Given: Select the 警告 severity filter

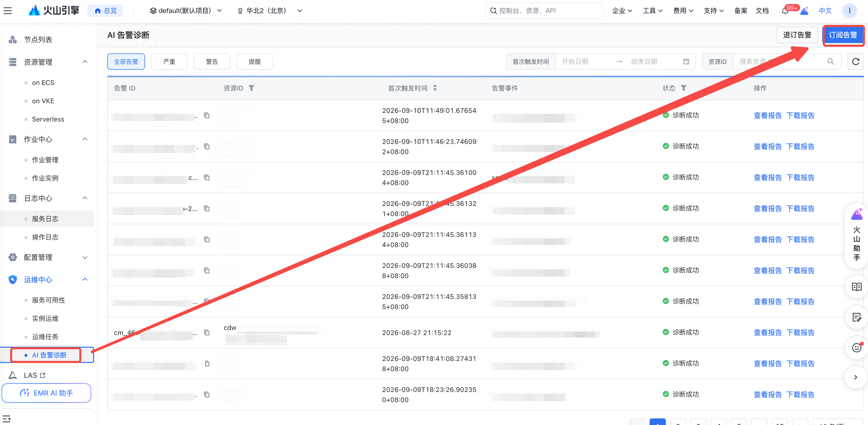Looking at the screenshot, I should [212, 62].
